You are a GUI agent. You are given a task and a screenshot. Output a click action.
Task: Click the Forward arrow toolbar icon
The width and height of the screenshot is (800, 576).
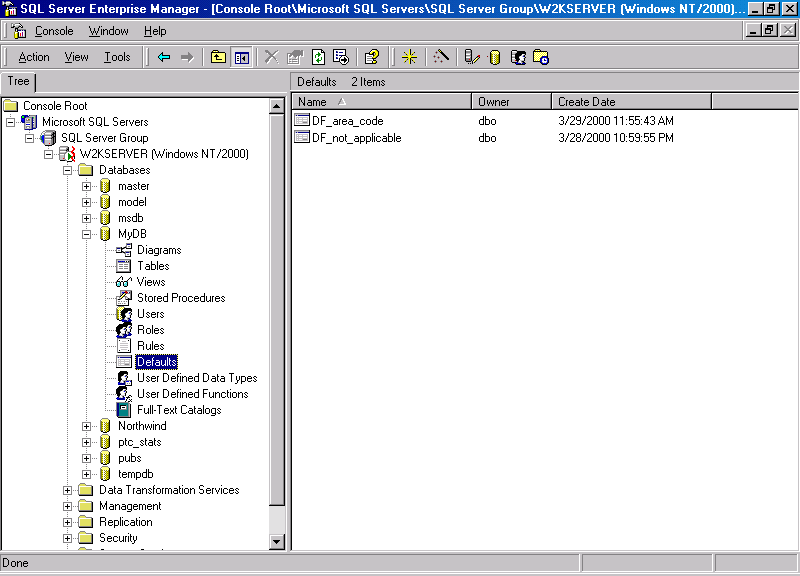[x=187, y=57]
